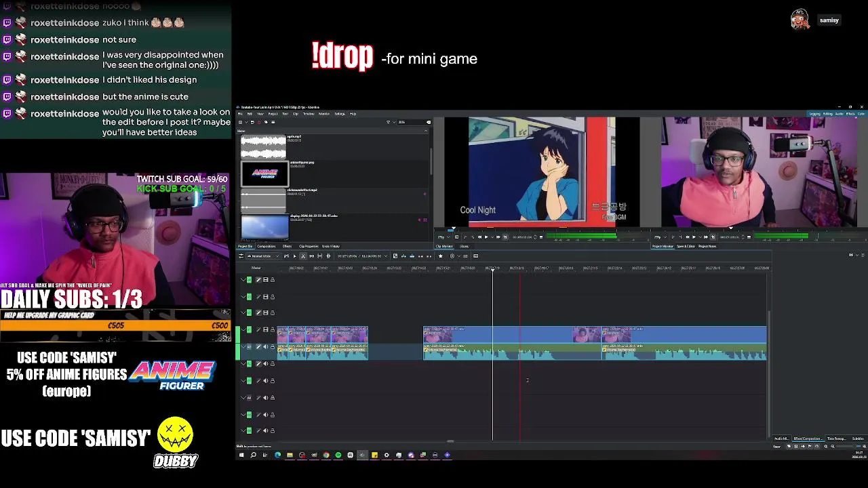The width and height of the screenshot is (868, 488).
Task: Click the create folder icon in Project Bin
Action: (x=252, y=122)
